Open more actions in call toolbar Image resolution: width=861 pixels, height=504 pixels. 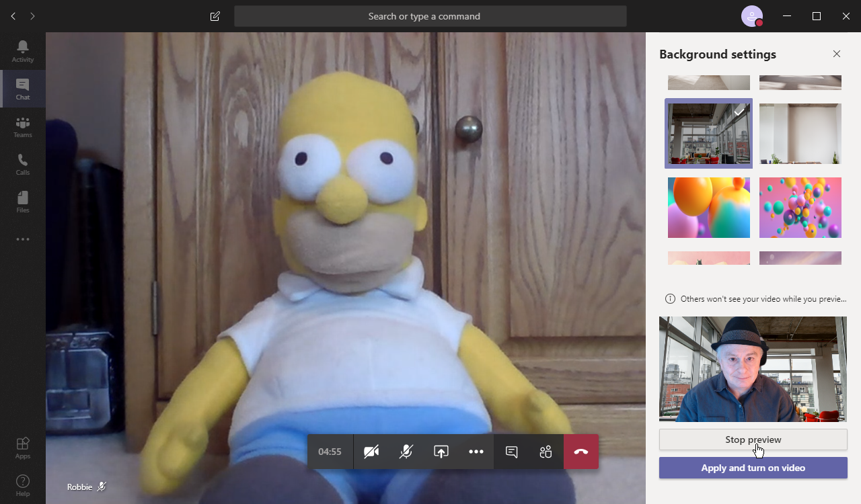(476, 452)
